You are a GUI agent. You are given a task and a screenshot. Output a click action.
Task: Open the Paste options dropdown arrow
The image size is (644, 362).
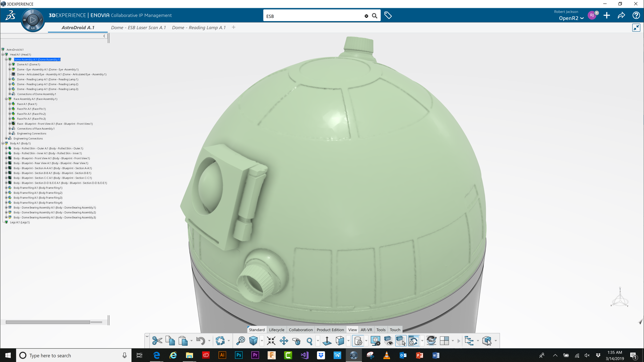(192, 341)
